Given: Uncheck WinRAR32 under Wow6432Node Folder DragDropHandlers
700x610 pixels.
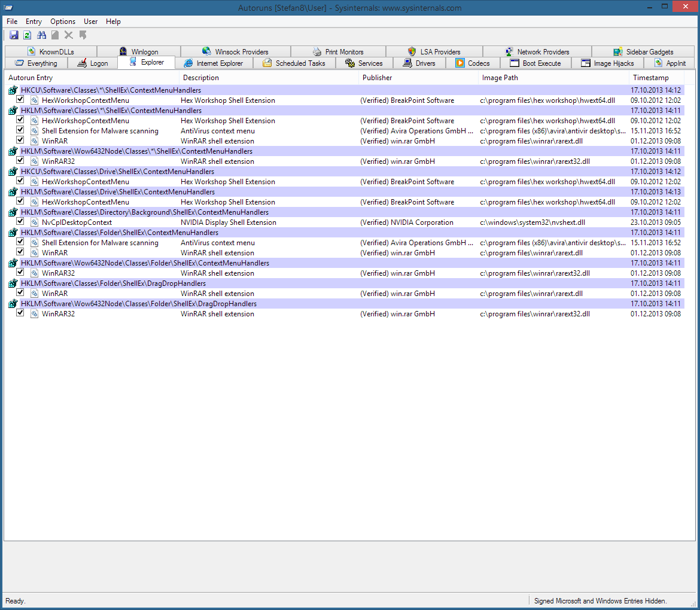Looking at the screenshot, I should tap(20, 312).
